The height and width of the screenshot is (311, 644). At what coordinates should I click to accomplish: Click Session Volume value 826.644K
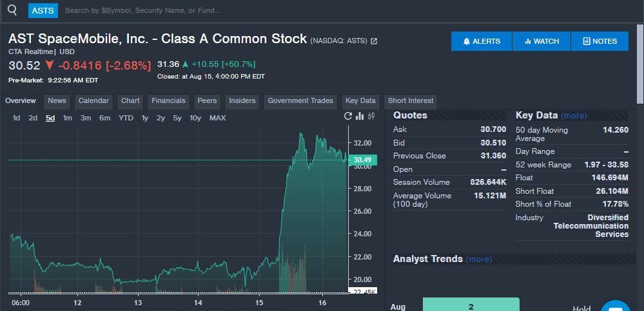pos(488,182)
